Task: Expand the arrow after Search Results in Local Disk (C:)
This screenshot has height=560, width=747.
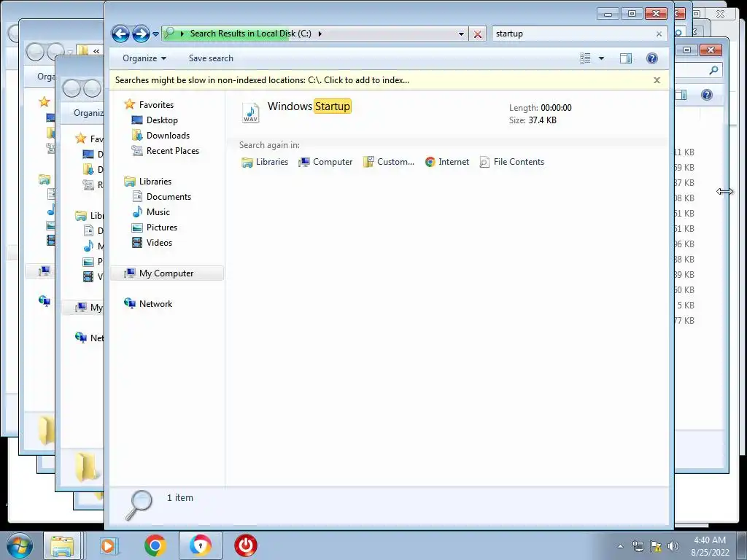Action: (x=320, y=34)
